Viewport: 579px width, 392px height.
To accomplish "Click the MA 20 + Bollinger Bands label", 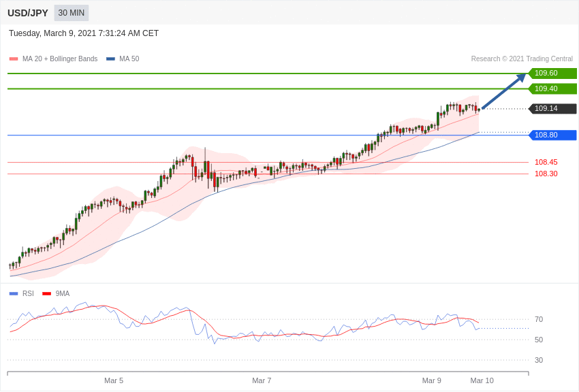I will tap(60, 59).
